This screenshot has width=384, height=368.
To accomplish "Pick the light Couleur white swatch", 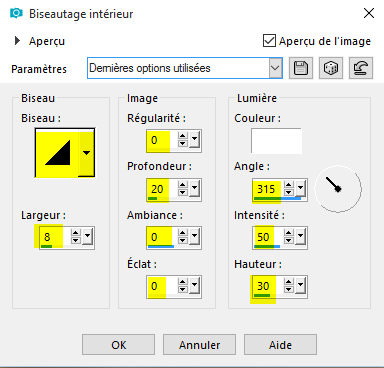I will click(276, 140).
